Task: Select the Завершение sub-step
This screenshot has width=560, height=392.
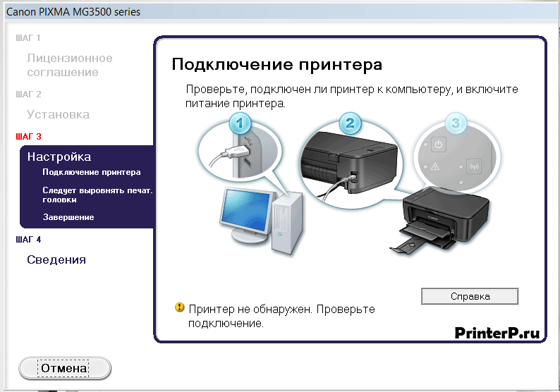Action: pos(68,217)
